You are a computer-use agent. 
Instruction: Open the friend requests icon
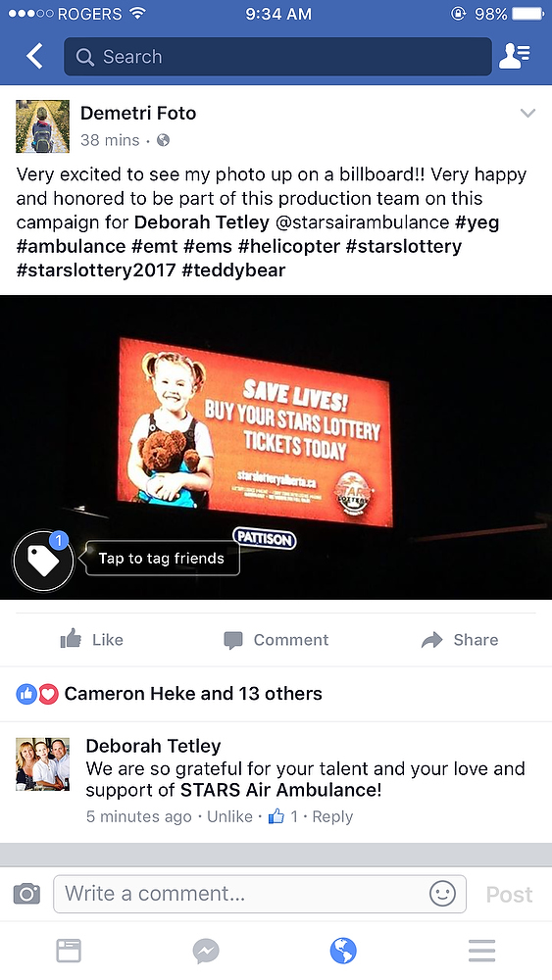515,56
